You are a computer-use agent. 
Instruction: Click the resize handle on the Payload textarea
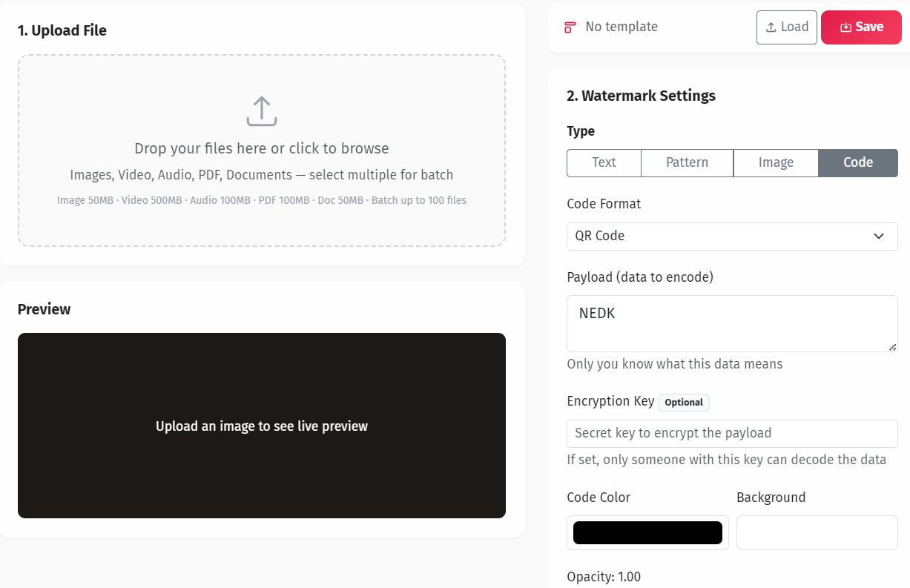tap(893, 347)
